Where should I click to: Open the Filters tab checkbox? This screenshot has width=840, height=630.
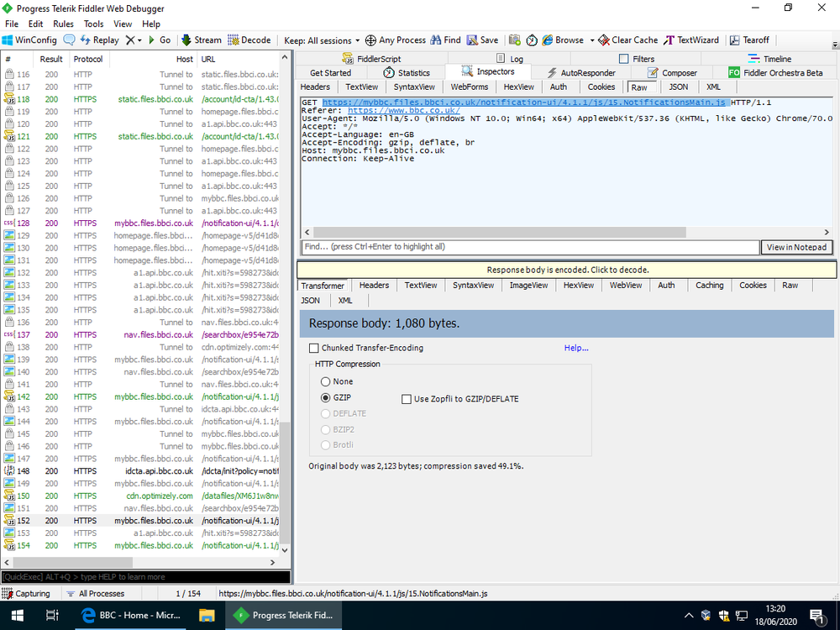click(x=623, y=59)
